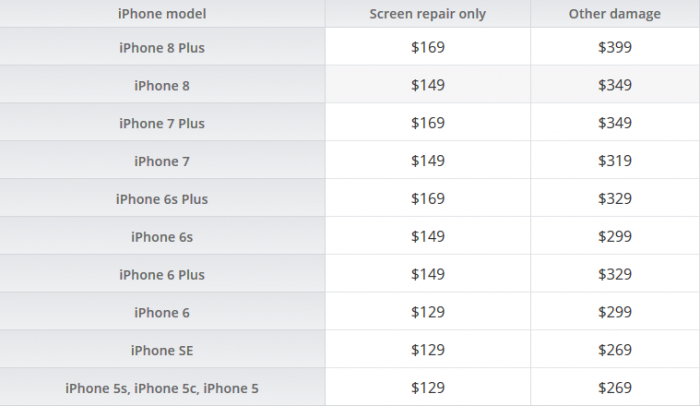Screen dimensions: 700x406
Task: Select the "Screen repair only" column header
Action: [x=427, y=13]
